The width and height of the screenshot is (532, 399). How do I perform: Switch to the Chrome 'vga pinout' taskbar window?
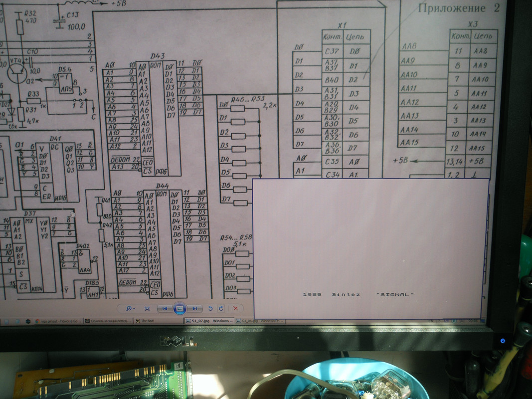click(x=58, y=321)
